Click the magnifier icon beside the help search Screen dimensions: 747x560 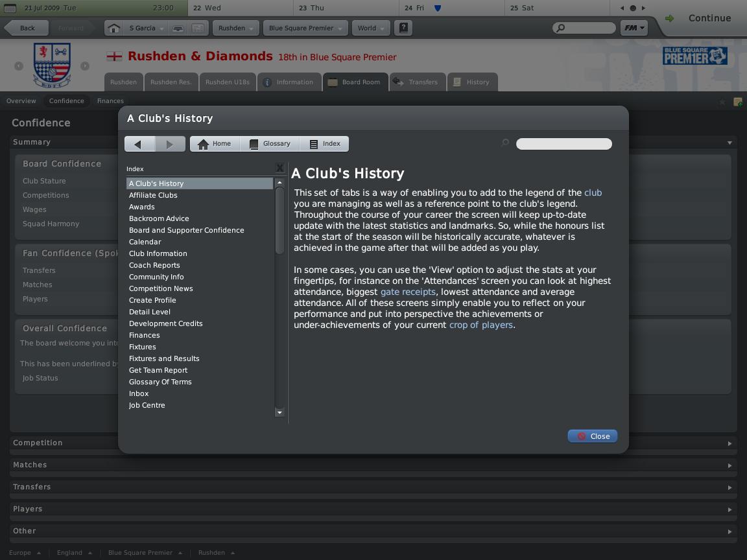(x=505, y=143)
